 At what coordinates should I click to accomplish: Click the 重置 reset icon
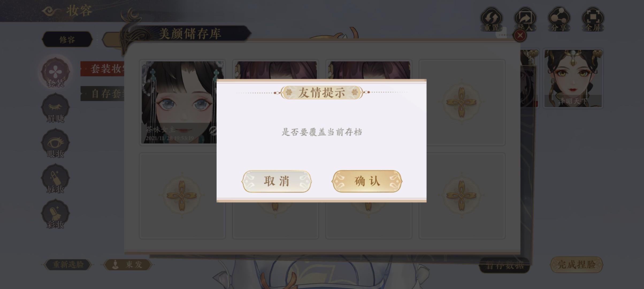(x=492, y=19)
